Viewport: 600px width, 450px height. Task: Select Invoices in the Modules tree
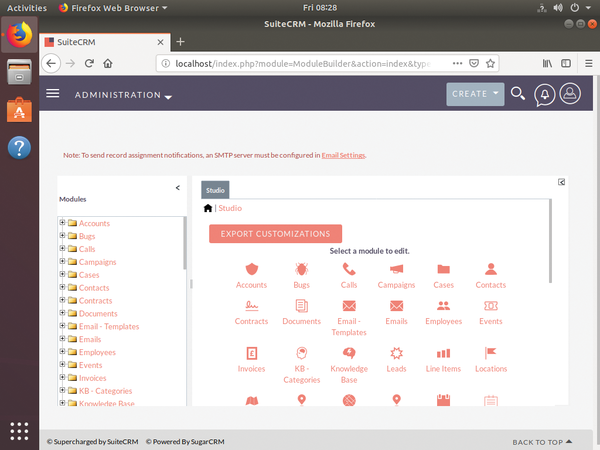(92, 378)
